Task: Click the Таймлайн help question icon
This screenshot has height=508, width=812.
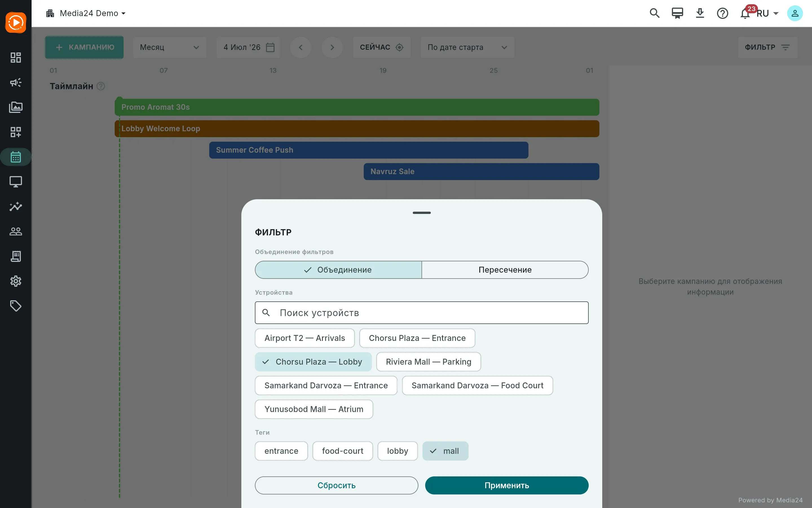Action: [x=101, y=86]
